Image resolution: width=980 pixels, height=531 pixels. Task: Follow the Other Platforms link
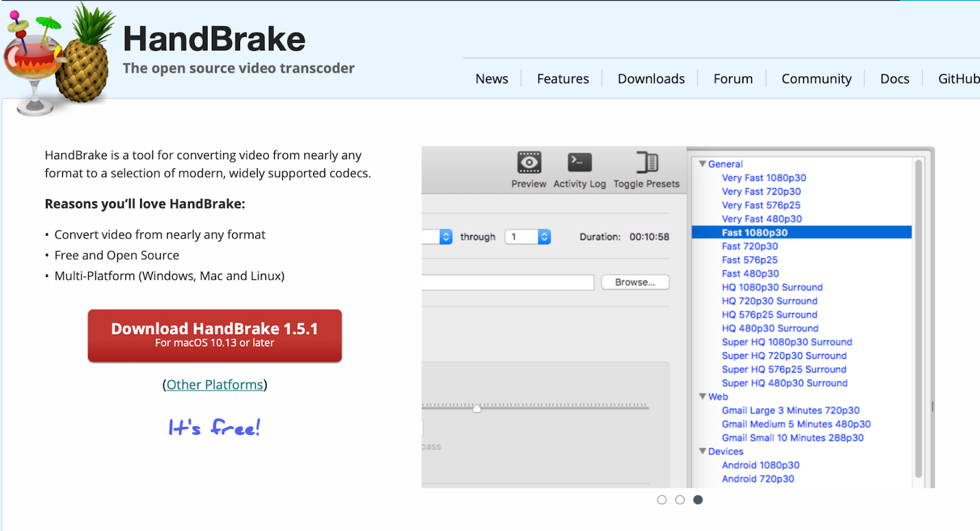pyautogui.click(x=215, y=385)
